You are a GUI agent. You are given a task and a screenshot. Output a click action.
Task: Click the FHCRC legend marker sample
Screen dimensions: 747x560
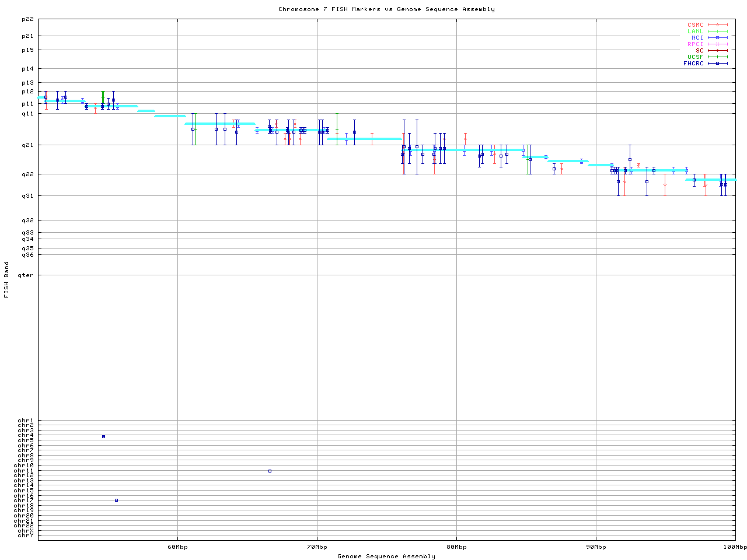point(717,64)
